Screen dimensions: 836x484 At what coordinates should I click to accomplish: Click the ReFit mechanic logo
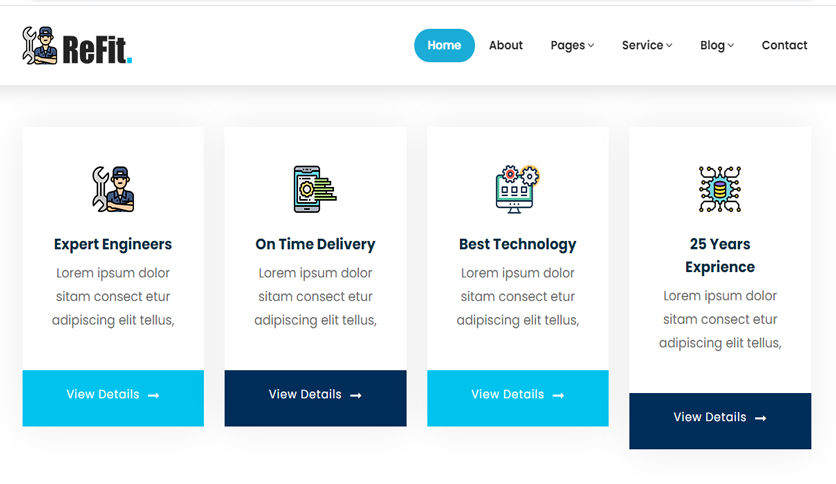[x=39, y=46]
